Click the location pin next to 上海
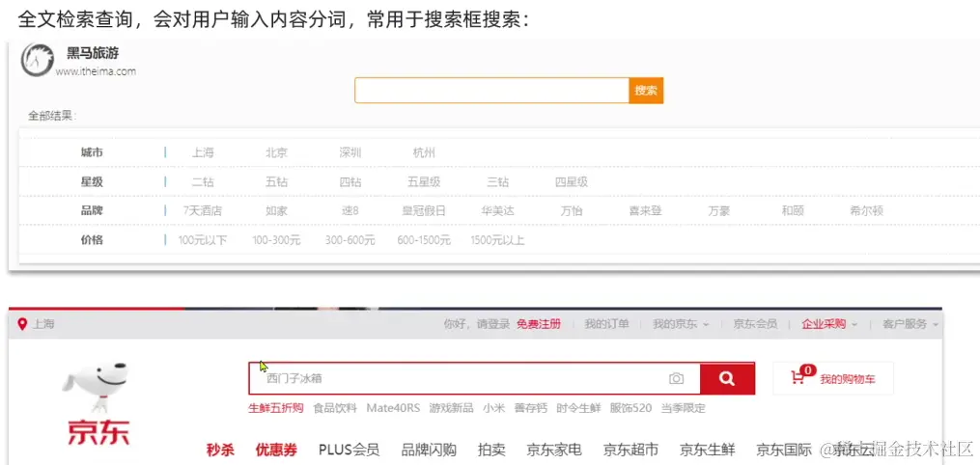 coord(22,324)
